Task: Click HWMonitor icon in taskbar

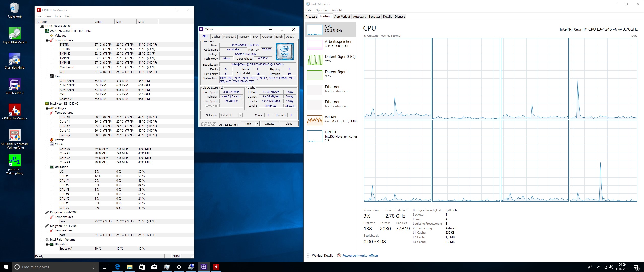Action: 216,267
